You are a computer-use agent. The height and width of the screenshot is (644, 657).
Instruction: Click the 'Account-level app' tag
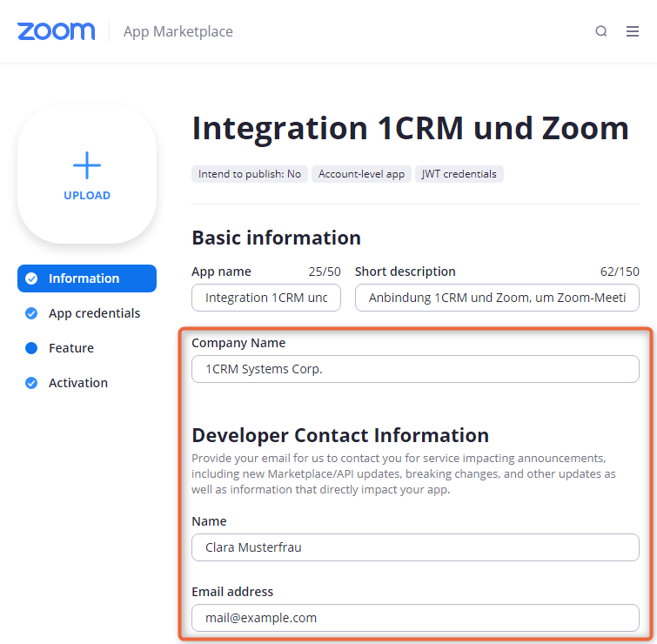coord(362,174)
